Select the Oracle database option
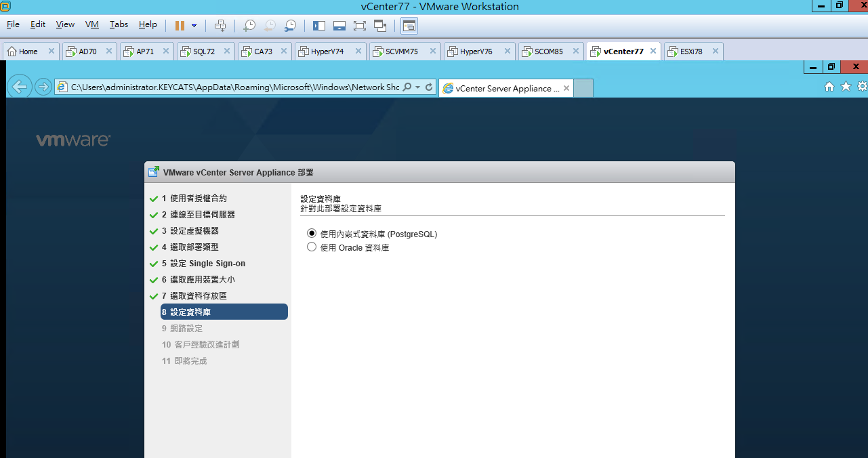Screen dimensions: 868x458 [312, 247]
